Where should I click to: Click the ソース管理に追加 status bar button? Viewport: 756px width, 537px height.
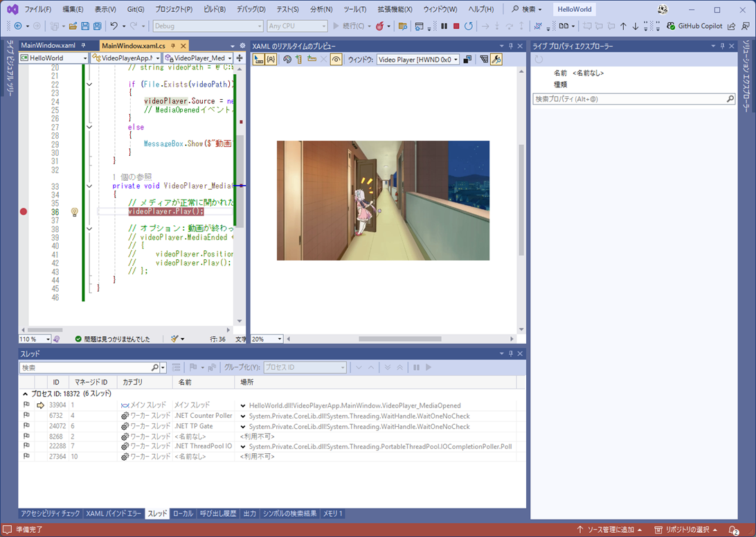coord(609,530)
